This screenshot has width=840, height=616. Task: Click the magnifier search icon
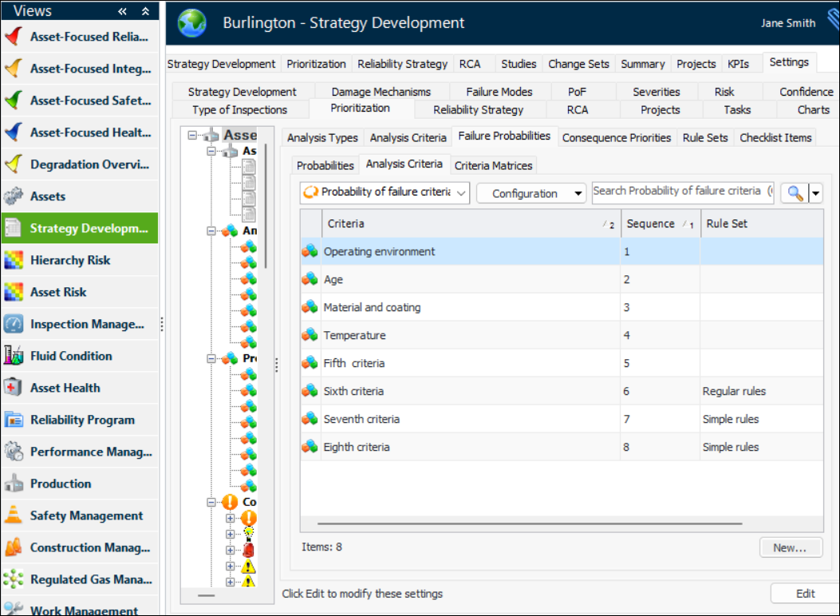[794, 193]
